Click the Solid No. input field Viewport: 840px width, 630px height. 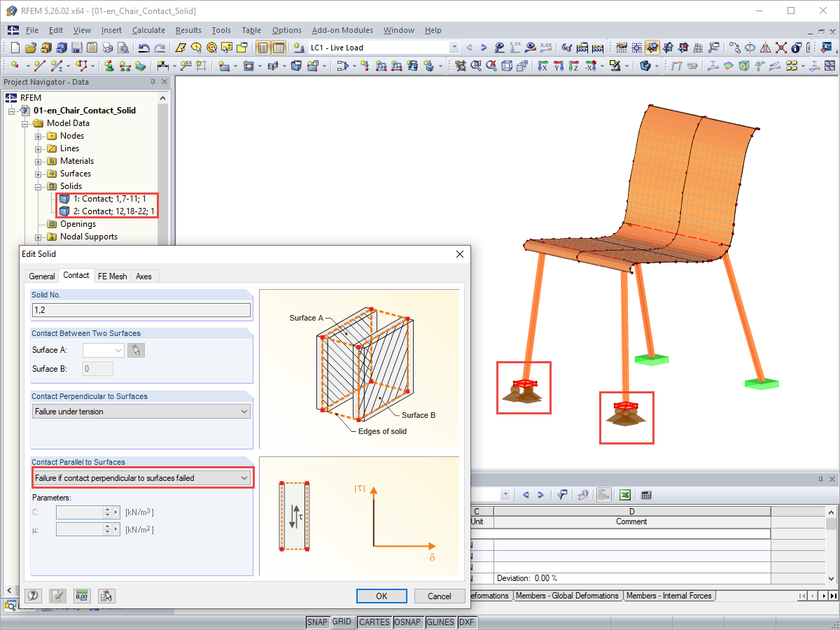[141, 310]
